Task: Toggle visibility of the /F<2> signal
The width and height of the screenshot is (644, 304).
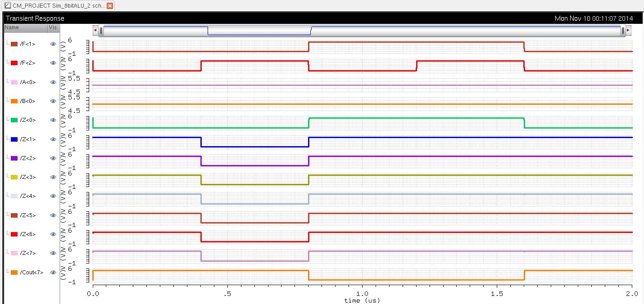Action: pyautogui.click(x=53, y=63)
